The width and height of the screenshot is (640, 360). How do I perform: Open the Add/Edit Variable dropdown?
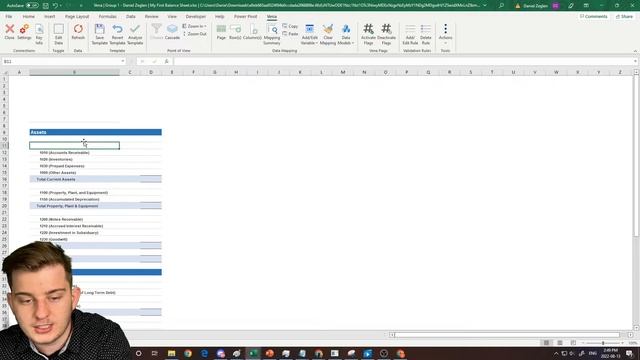pyautogui.click(x=309, y=34)
